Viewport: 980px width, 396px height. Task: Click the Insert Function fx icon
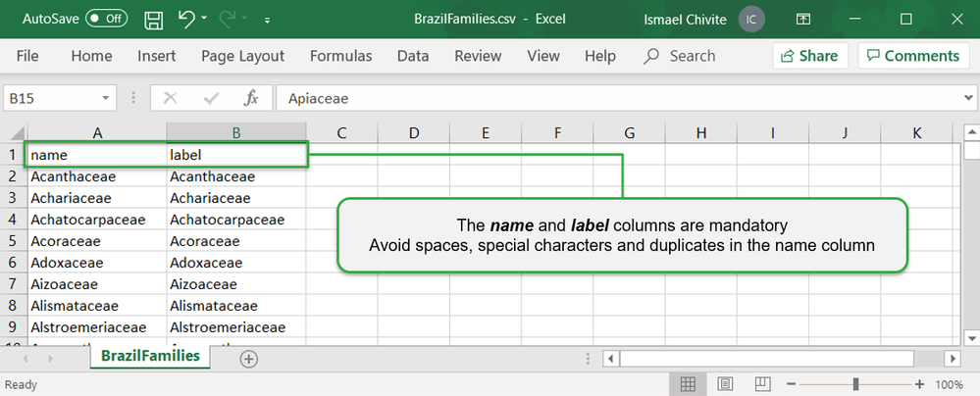click(x=251, y=98)
